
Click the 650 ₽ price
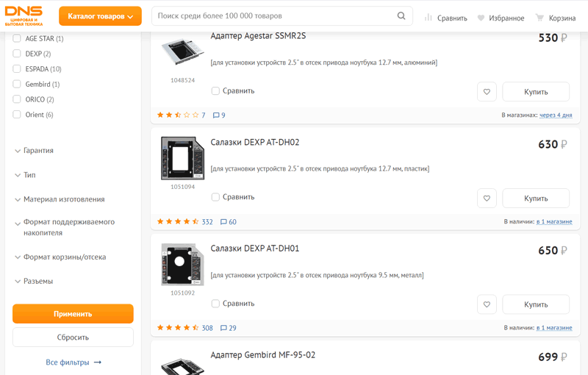click(553, 251)
